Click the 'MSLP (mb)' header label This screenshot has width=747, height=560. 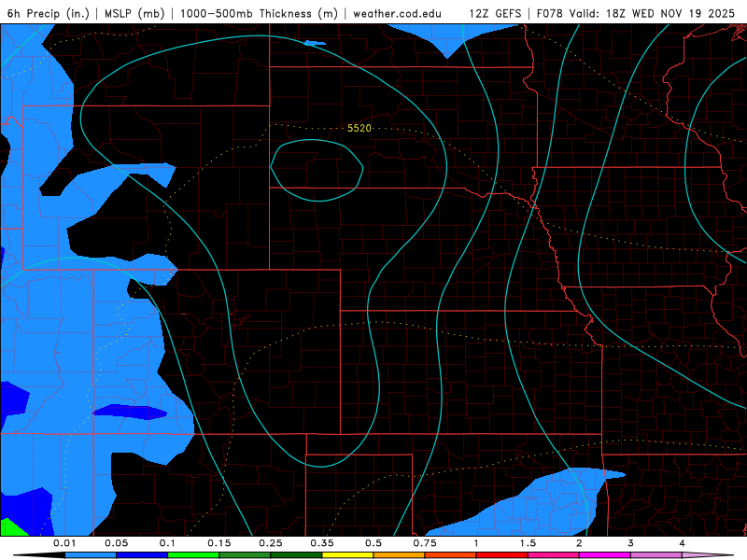134,13
